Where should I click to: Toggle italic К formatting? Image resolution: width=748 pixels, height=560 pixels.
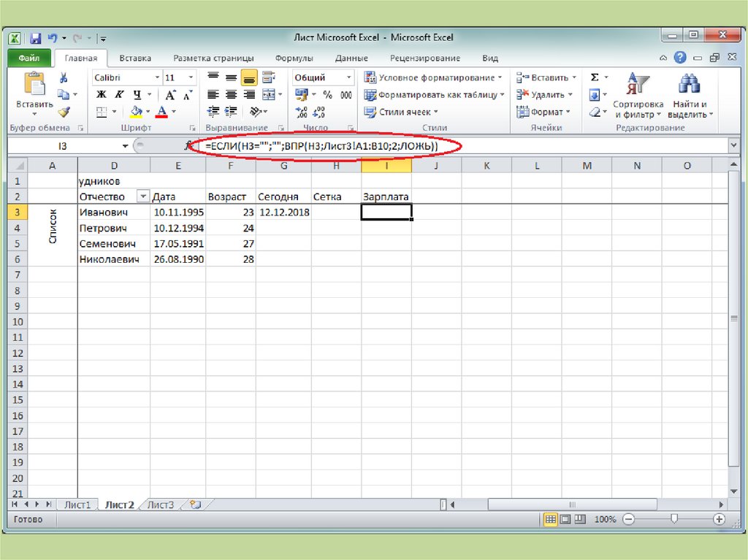point(119,95)
